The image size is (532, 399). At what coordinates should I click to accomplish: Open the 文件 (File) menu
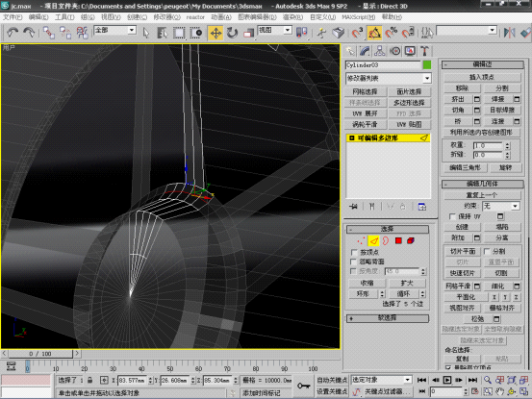tap(13, 17)
